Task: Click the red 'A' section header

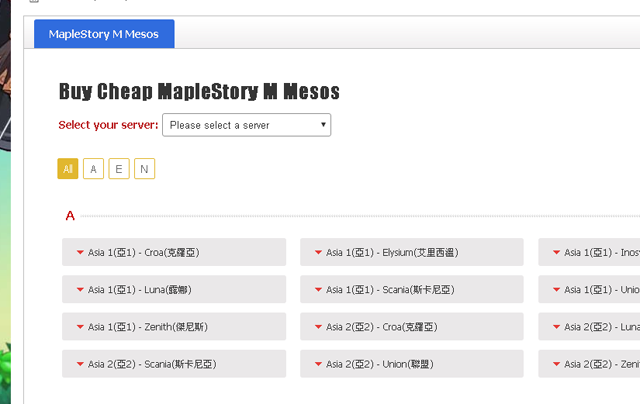Action: pos(70,215)
